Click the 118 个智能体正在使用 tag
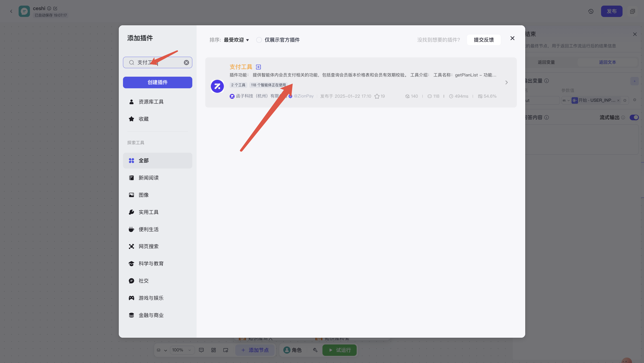644x363 pixels. (x=268, y=85)
